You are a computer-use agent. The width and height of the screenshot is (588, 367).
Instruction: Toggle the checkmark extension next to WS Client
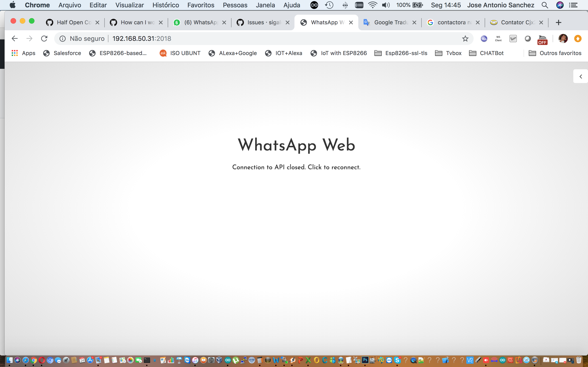tap(513, 38)
